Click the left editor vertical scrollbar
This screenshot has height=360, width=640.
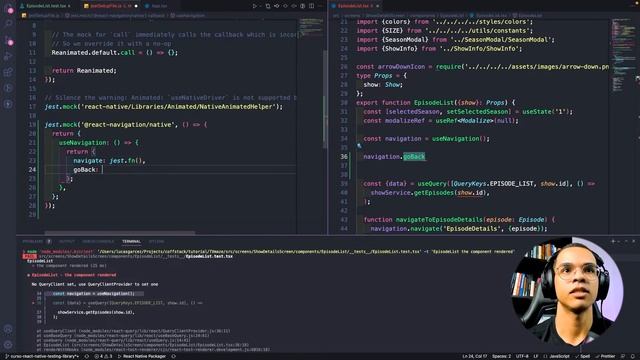(325, 98)
